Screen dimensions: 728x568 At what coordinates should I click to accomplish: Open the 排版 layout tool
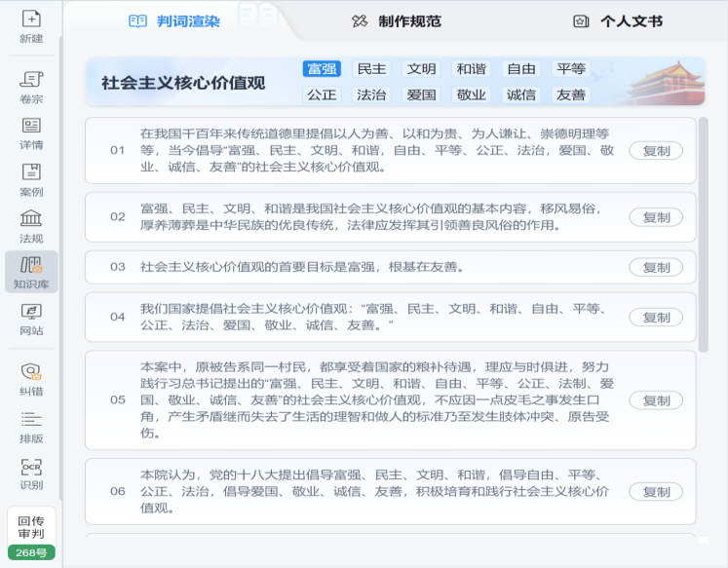31,425
